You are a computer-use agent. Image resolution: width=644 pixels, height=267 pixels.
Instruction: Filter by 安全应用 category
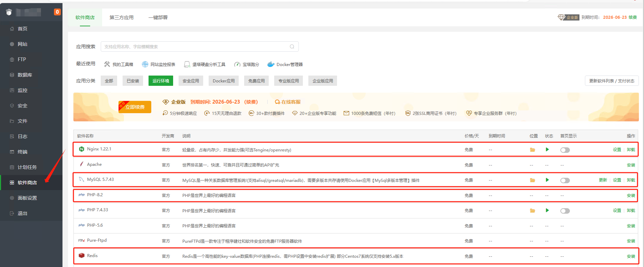191,81
